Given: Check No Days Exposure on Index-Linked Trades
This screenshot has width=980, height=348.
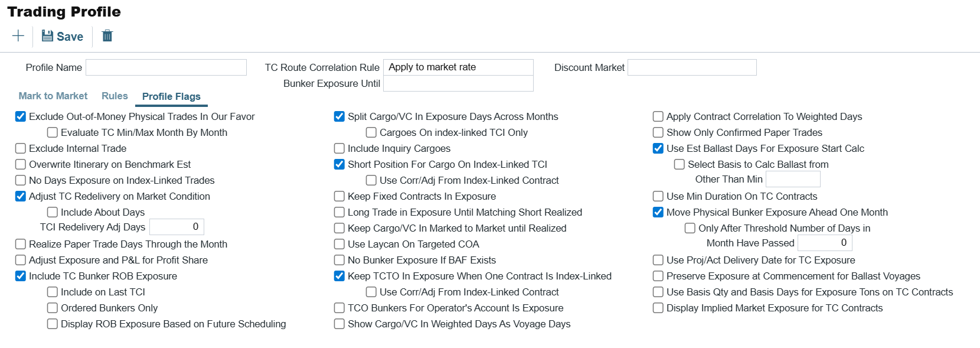Looking at the screenshot, I should (21, 180).
